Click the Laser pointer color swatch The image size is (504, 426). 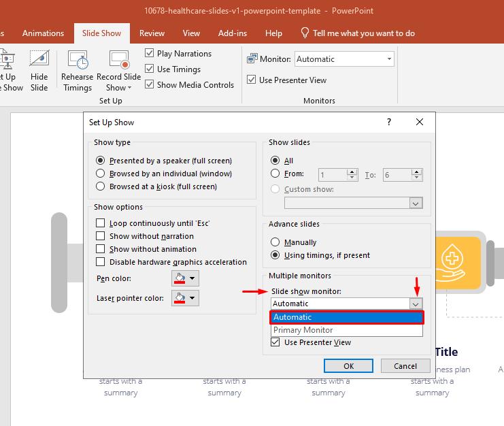180,297
